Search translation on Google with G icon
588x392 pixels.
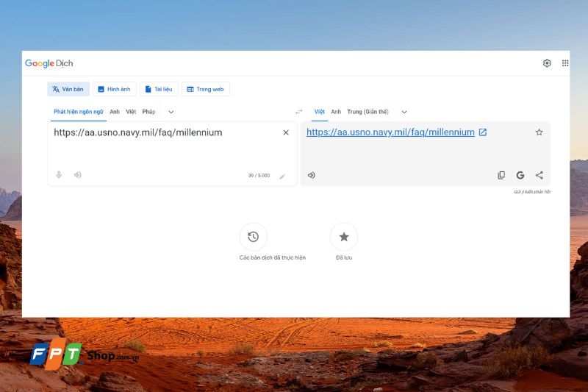point(520,175)
